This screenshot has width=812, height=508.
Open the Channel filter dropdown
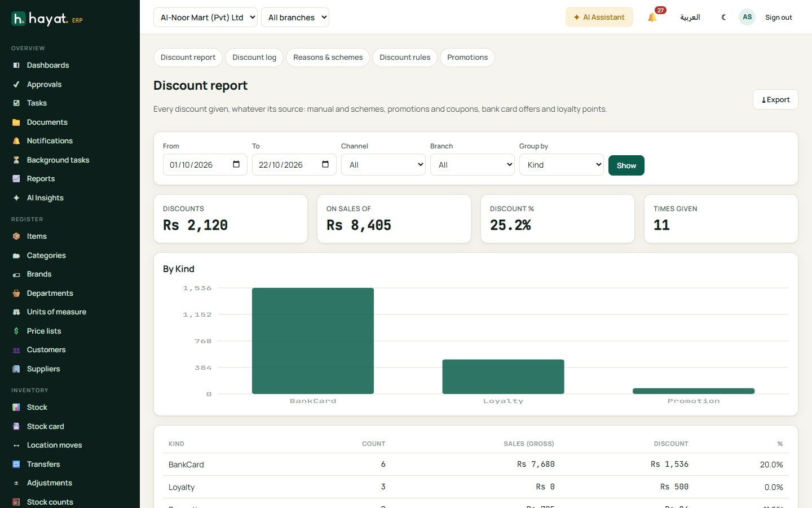tap(383, 165)
